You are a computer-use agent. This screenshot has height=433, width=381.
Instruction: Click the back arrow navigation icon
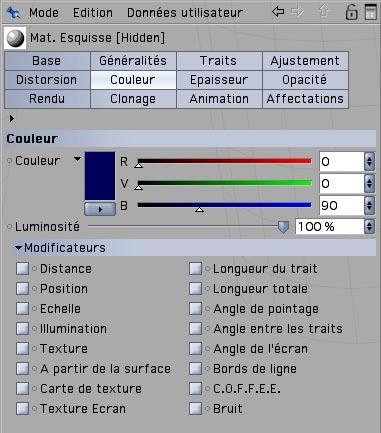click(278, 12)
